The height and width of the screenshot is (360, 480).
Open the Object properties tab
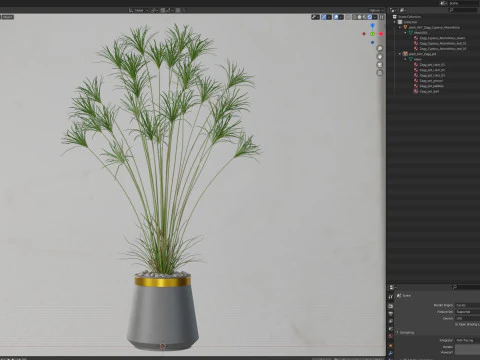pyautogui.click(x=391, y=346)
